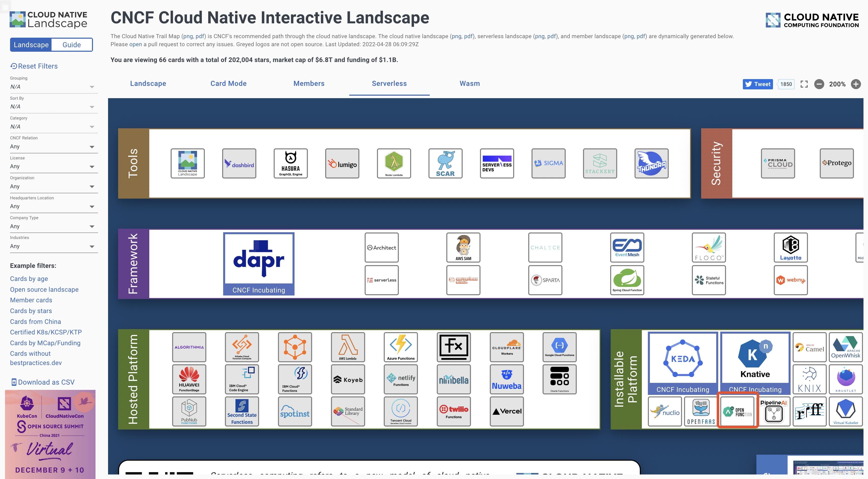The height and width of the screenshot is (479, 868).
Task: Select the Members tab
Action: click(309, 83)
